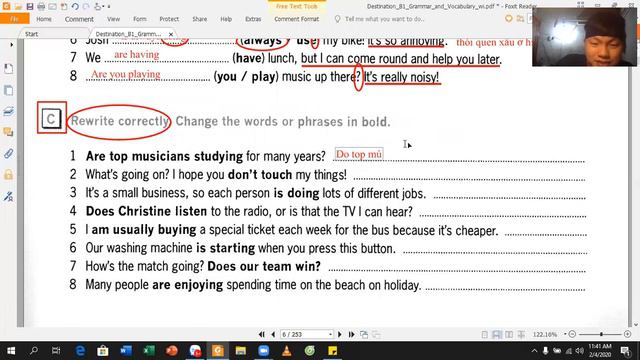
Task: Open Excel from the taskbar
Action: click(x=149, y=351)
